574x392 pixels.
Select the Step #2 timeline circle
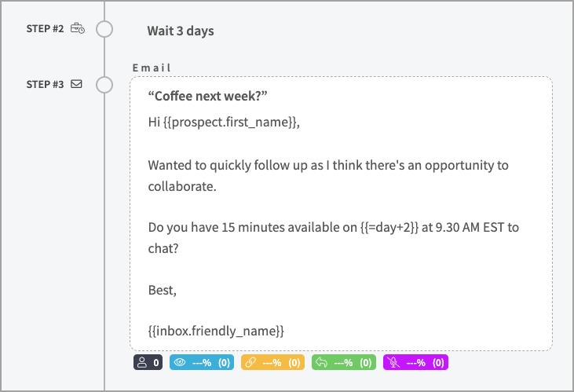(104, 30)
